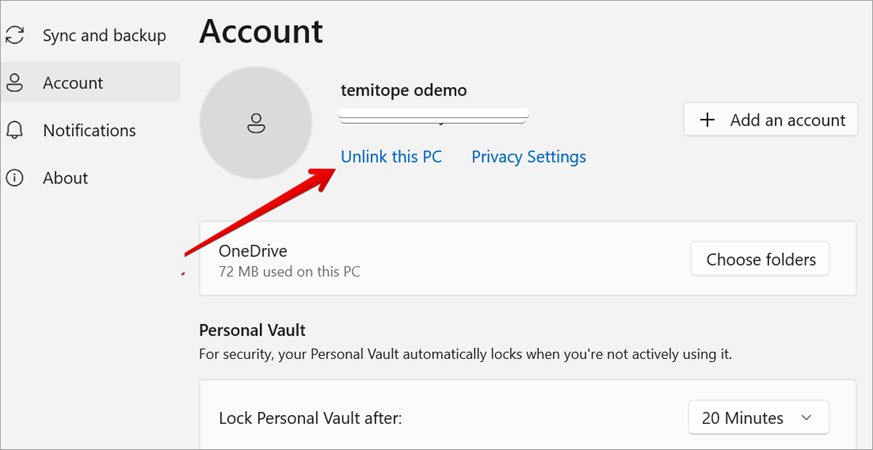Click the Lock Personal Vault after label
This screenshot has width=873, height=450.
pos(310,418)
